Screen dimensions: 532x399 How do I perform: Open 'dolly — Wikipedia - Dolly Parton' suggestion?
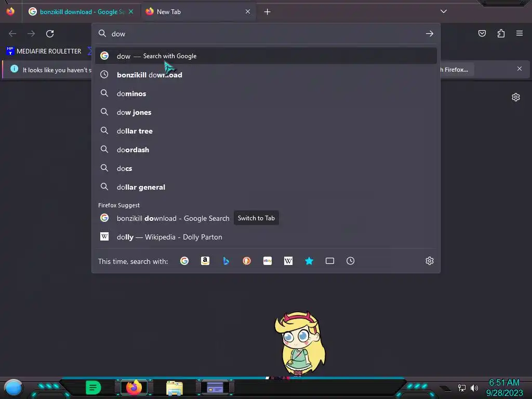tap(265, 237)
